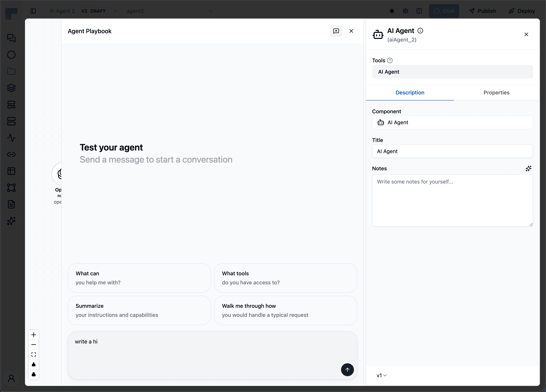Click the Publish button
Screen dimensions: 546x392
tap(482, 11)
